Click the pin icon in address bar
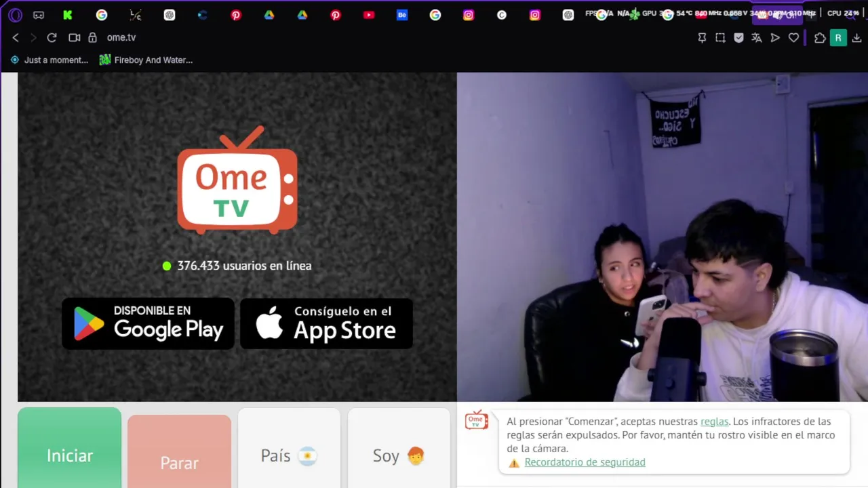Image resolution: width=868 pixels, height=488 pixels. pyautogui.click(x=702, y=38)
